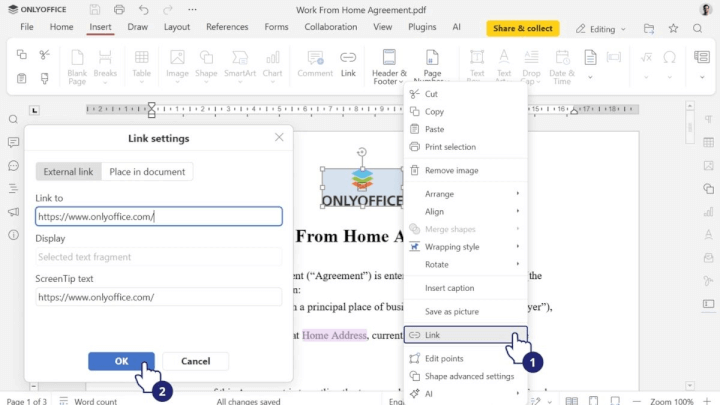Image resolution: width=720 pixels, height=405 pixels.
Task: Choose Remove image in context menu
Action: 466,170
